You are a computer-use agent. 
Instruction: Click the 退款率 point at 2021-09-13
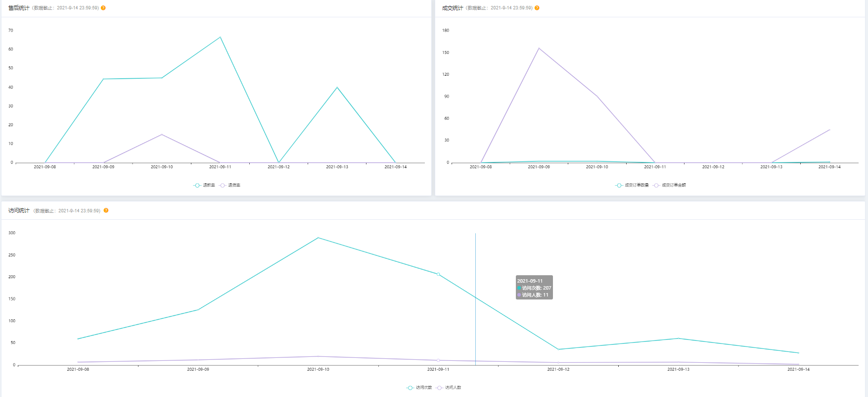click(337, 88)
